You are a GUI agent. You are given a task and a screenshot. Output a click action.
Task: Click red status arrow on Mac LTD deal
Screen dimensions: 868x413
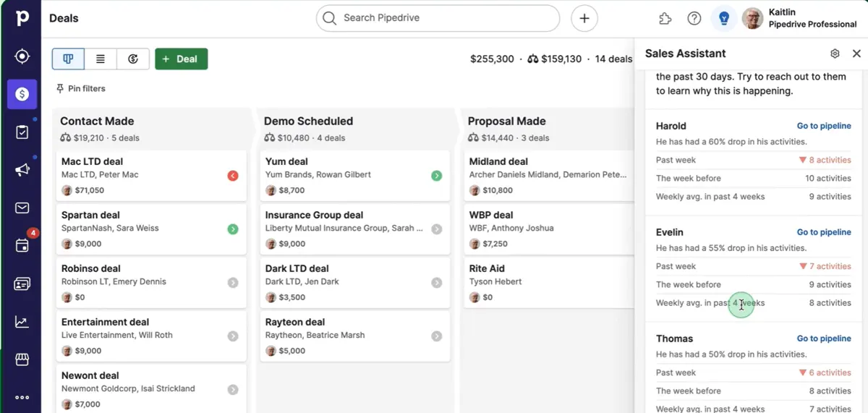(x=233, y=176)
